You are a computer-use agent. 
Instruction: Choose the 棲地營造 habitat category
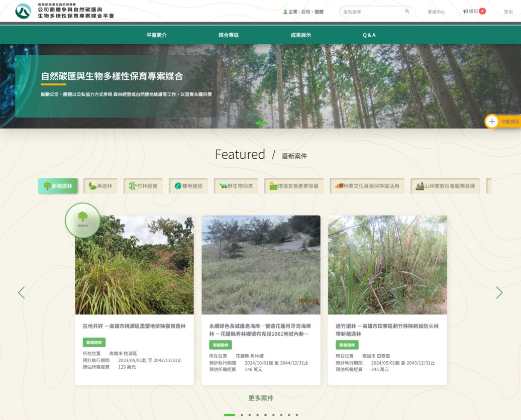[x=188, y=186]
